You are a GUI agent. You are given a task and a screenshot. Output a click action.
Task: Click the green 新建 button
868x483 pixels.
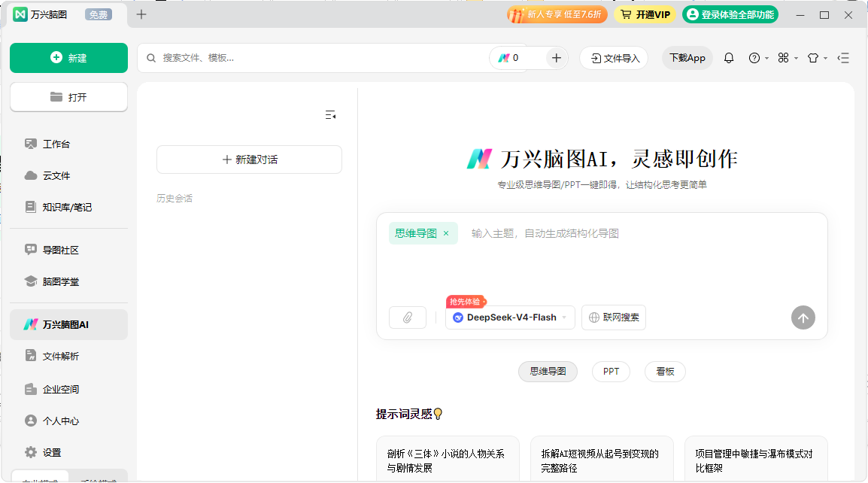pos(68,58)
